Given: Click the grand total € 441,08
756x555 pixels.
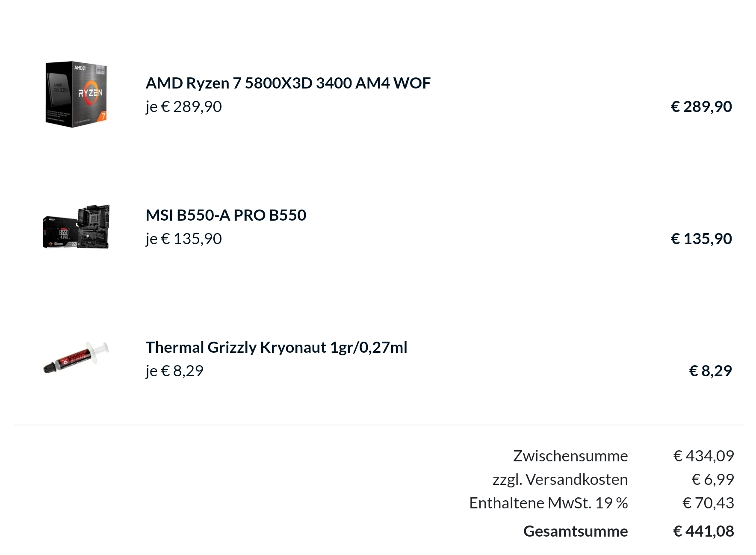Looking at the screenshot, I should tap(704, 531).
